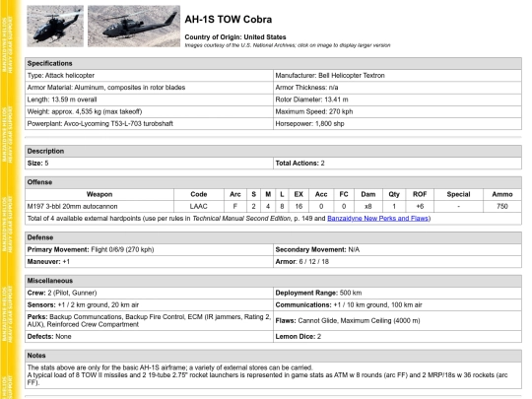The width and height of the screenshot is (532, 399).
Task: Click the 'Country of Origin: United States' text
Action: pyautogui.click(x=235, y=37)
